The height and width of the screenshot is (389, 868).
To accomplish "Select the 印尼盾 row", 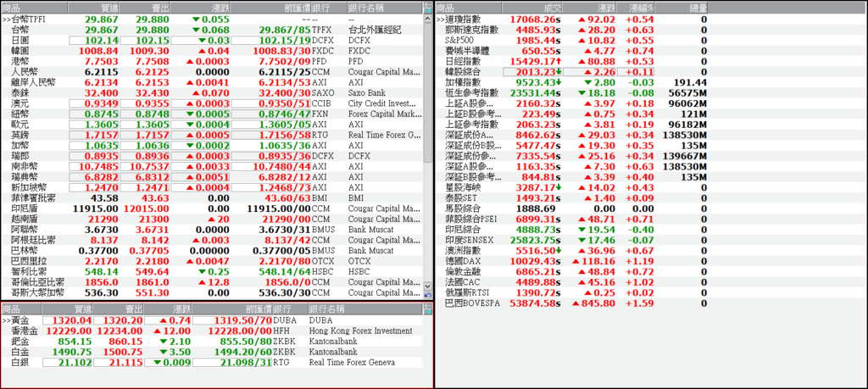I will click(212, 208).
